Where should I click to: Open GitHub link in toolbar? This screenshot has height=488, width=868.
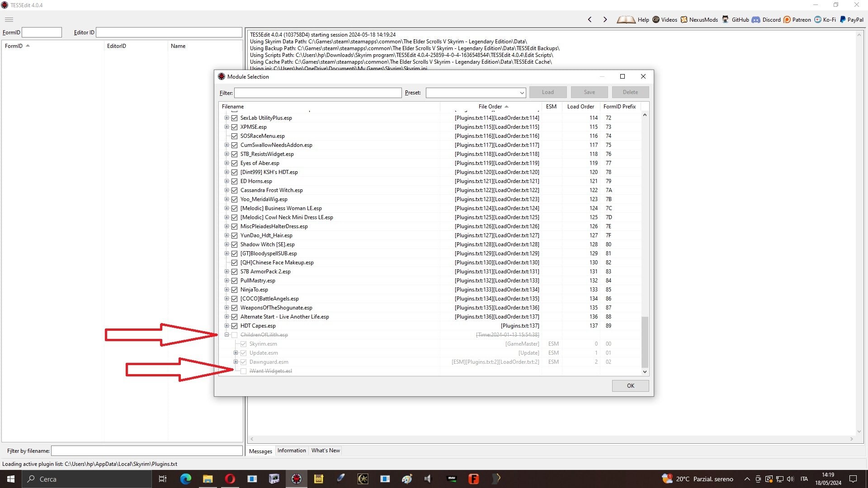(x=736, y=19)
